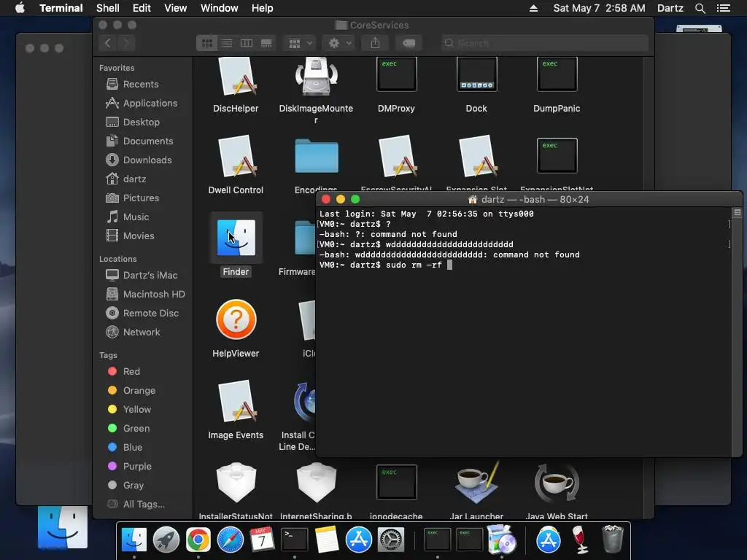
Task: Select the DMProxy exec file
Action: point(396,74)
